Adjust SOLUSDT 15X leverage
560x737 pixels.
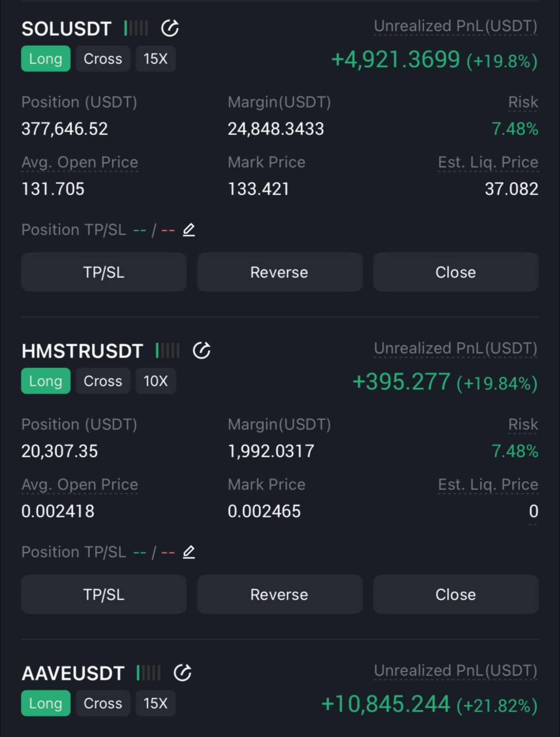tap(155, 59)
